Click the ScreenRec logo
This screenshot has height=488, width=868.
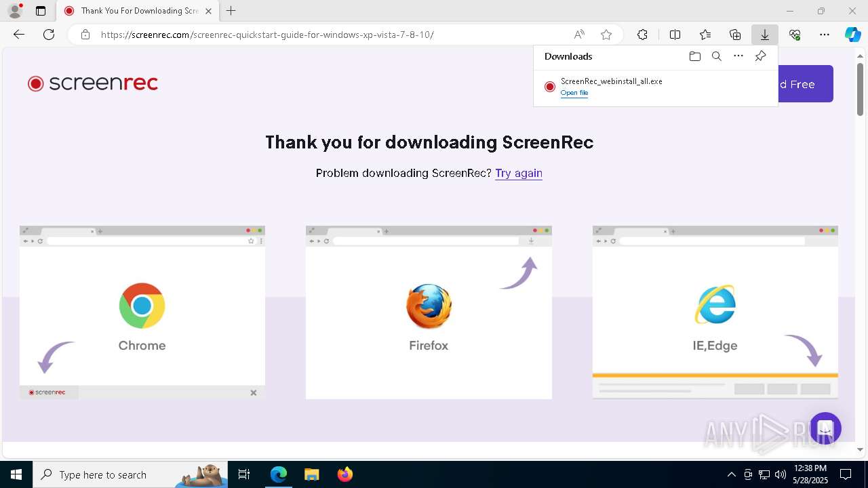93,83
